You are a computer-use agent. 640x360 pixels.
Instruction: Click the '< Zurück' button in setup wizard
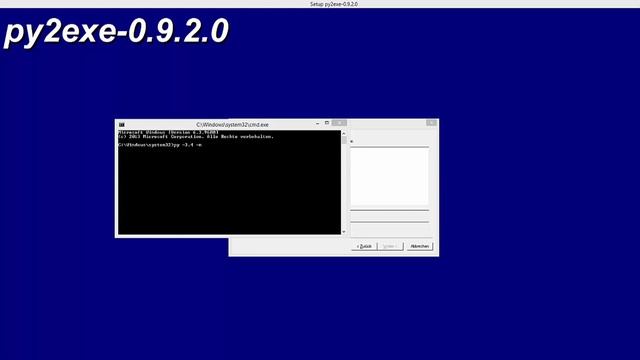coord(364,246)
